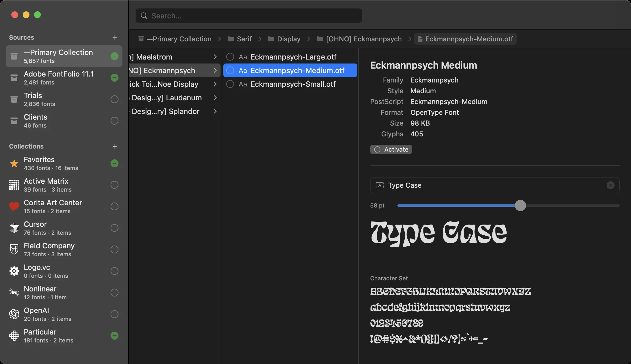This screenshot has height=364, width=631.
Task: Go to Primary Collection in breadcrumb
Action: 175,39
